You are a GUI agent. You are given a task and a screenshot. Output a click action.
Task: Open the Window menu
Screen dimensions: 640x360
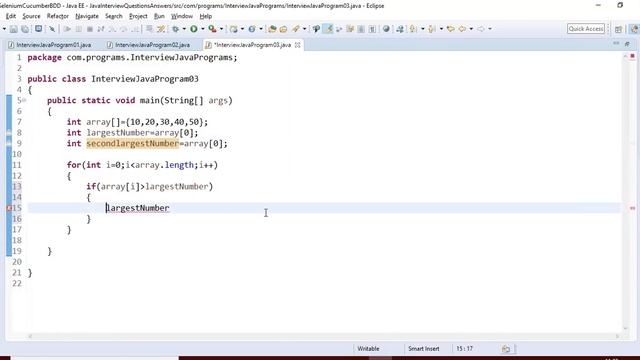(182, 16)
